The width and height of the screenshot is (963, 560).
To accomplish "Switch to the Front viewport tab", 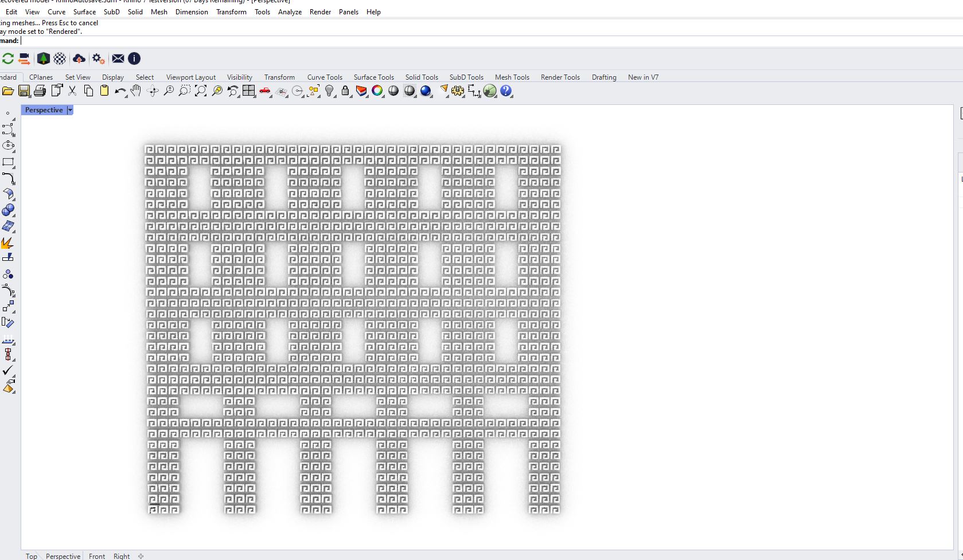I will click(x=97, y=556).
